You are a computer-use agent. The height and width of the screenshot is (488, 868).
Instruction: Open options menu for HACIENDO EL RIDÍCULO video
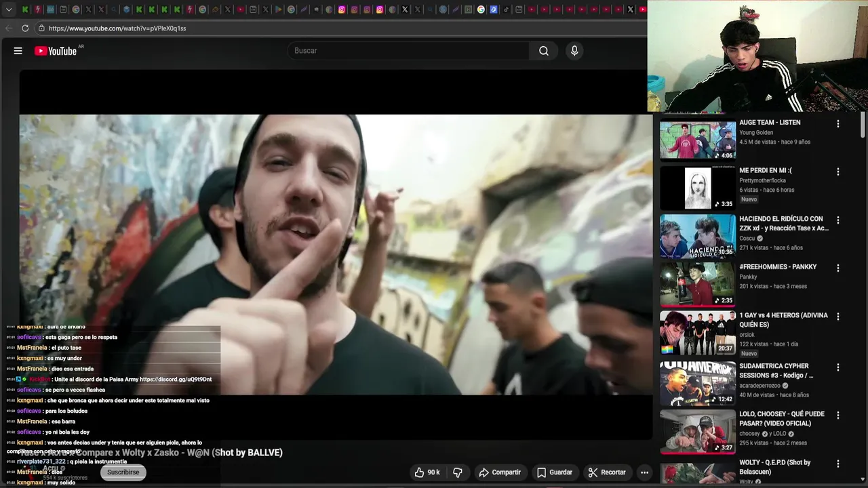(838, 220)
